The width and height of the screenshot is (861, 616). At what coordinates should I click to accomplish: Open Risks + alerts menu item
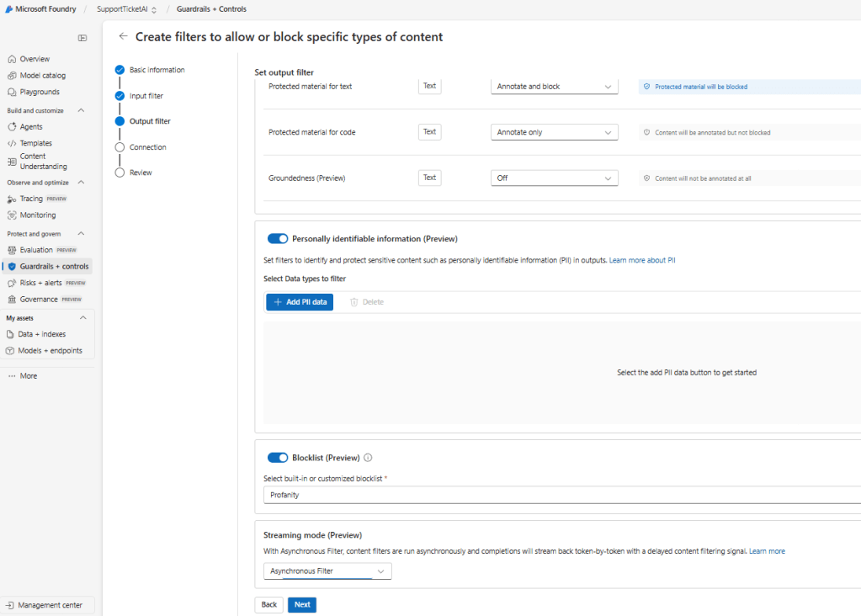(40, 283)
